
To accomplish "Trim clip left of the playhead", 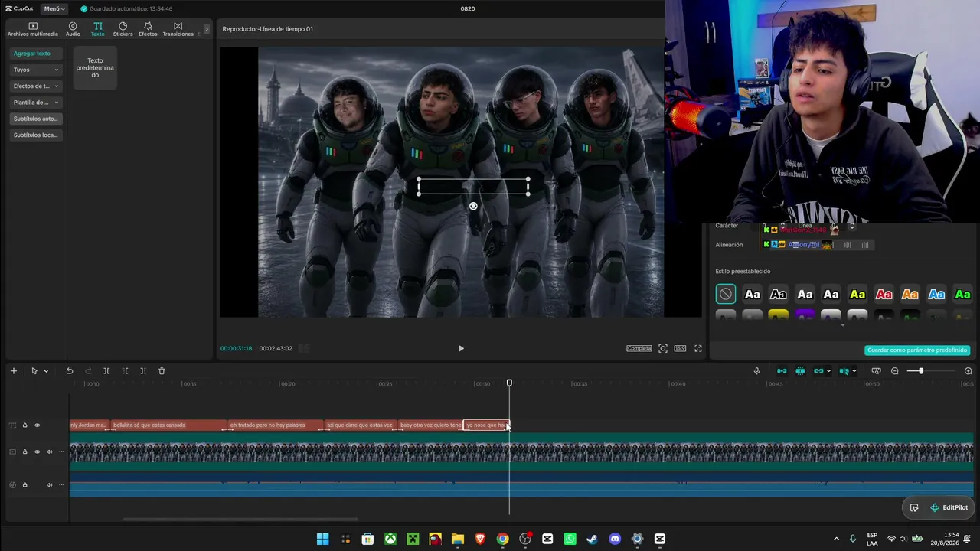I will (x=125, y=371).
